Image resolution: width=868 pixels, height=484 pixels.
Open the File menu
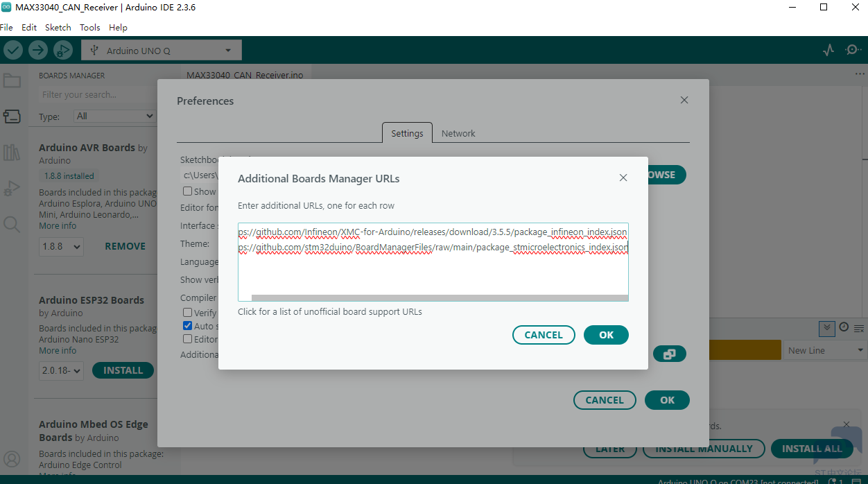point(6,27)
